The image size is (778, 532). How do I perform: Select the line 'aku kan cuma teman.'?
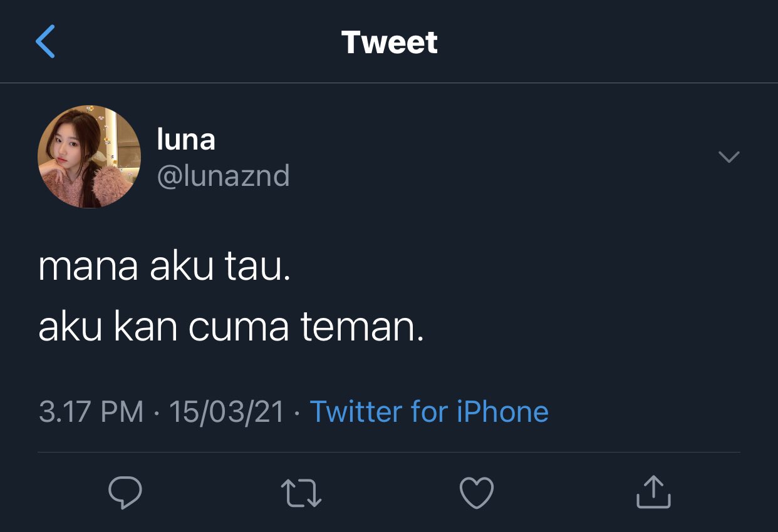pos(231,327)
